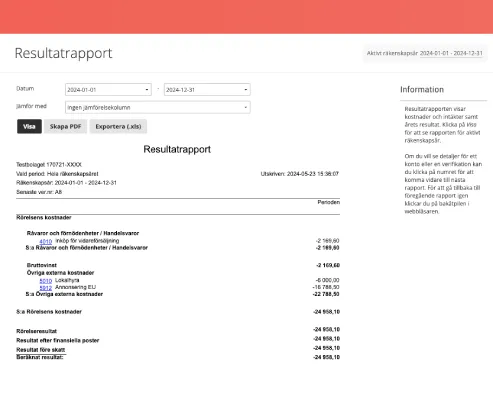This screenshot has height=400, width=493.
Task: Click the 'Inköp för vidareförsäljning' account name
Action: 87,241
